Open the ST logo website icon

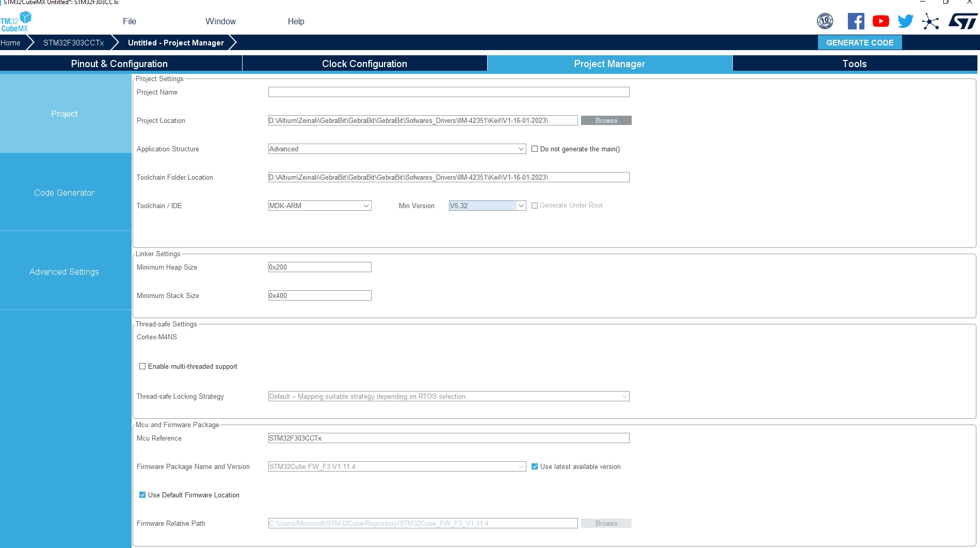point(962,21)
